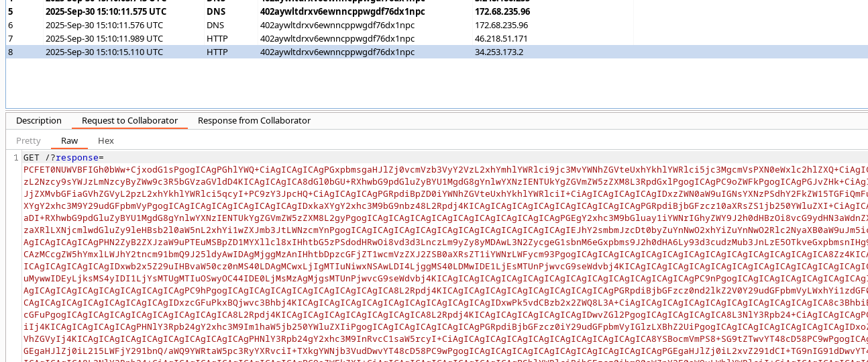Image resolution: width=868 pixels, height=362 pixels.
Task: Click the blue "response" parameter name
Action: click(76, 158)
